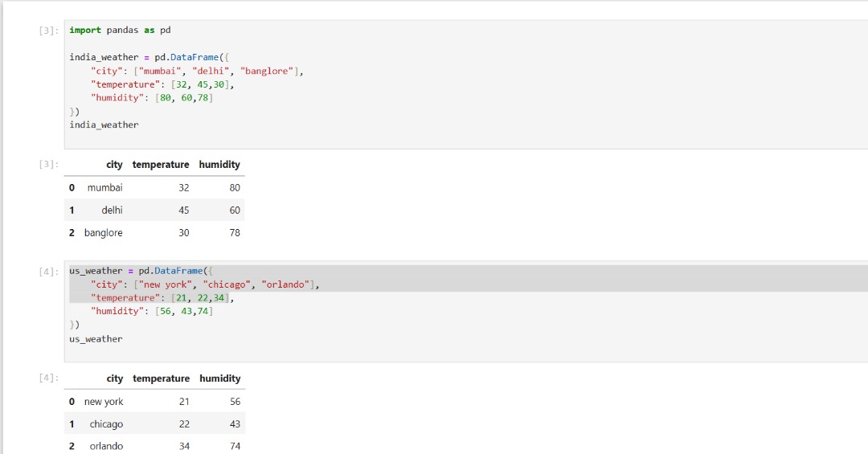This screenshot has height=454, width=868.
Task: Click index 1 in the delhi row
Action: pos(72,211)
